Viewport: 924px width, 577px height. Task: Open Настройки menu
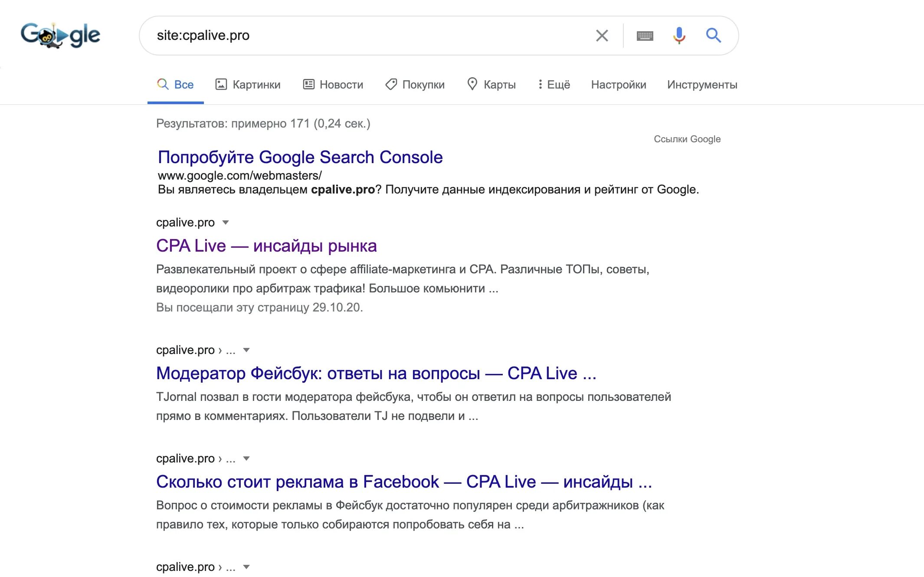click(x=619, y=85)
